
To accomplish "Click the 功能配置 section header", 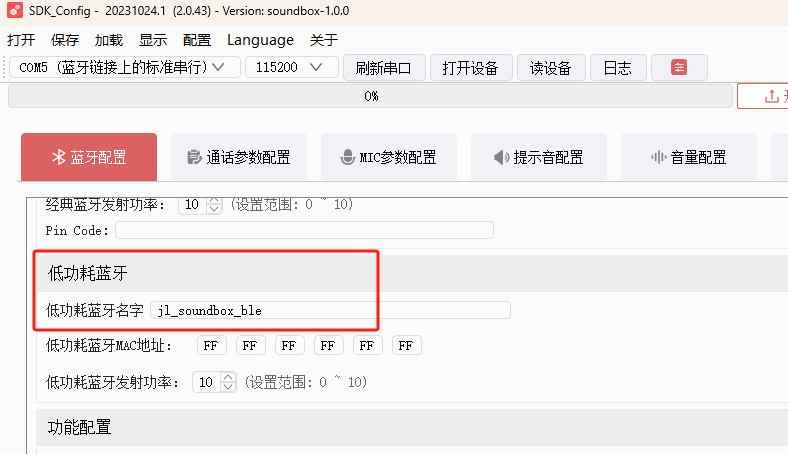I will click(412, 427).
